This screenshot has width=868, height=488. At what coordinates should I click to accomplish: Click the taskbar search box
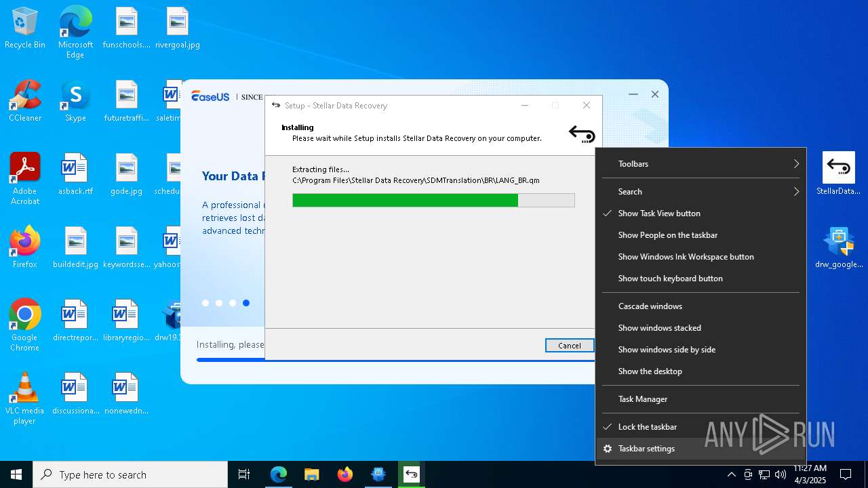coord(130,474)
